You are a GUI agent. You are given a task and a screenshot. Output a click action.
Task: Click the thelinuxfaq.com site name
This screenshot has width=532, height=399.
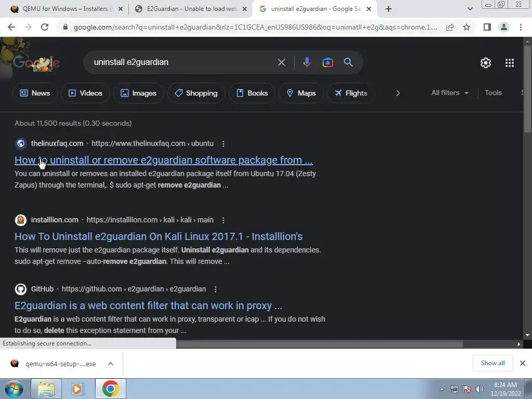tap(57, 143)
